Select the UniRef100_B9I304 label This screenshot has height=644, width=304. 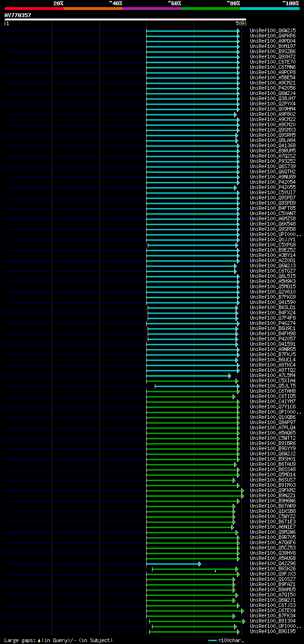pyautogui.click(x=273, y=621)
